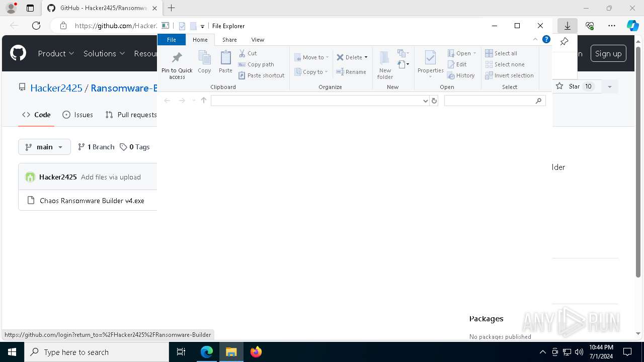Click the GitHub logo on the page
Image resolution: width=644 pixels, height=362 pixels.
pos(18,53)
